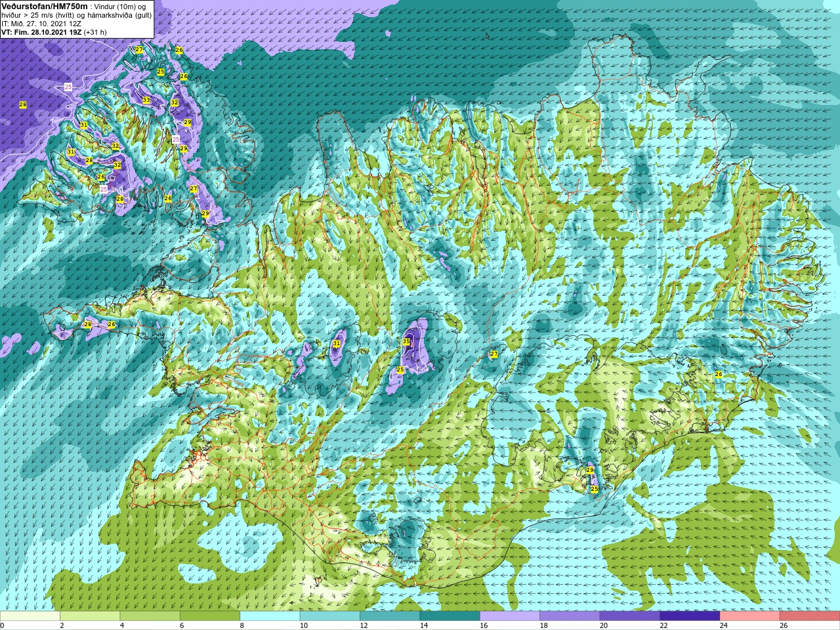The width and height of the screenshot is (840, 630).
Task: Click the 8–10 m/s light cyan legend swatch
Action: (270, 616)
